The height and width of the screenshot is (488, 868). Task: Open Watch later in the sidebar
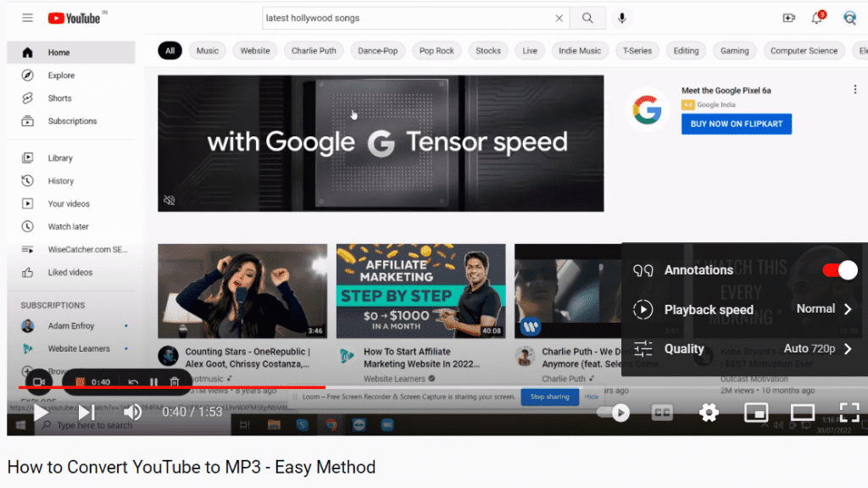click(x=71, y=226)
